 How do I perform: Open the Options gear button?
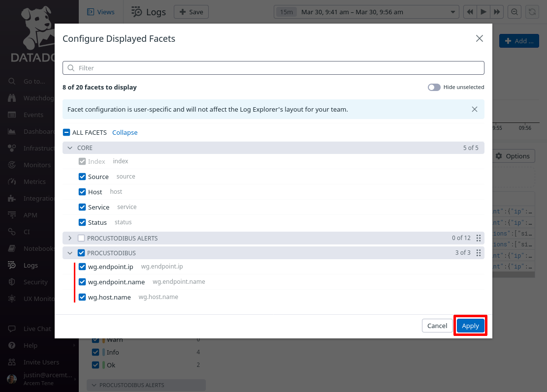click(513, 156)
